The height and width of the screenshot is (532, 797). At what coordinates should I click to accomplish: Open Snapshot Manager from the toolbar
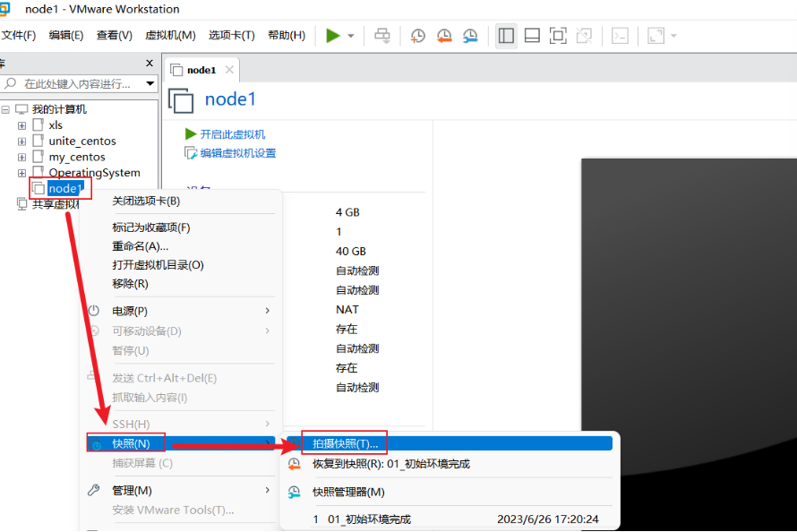[470, 36]
